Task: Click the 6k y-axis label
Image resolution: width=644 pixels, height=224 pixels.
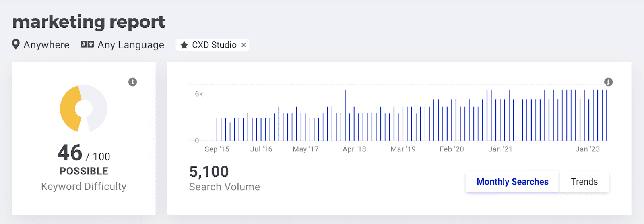Action: pos(199,94)
